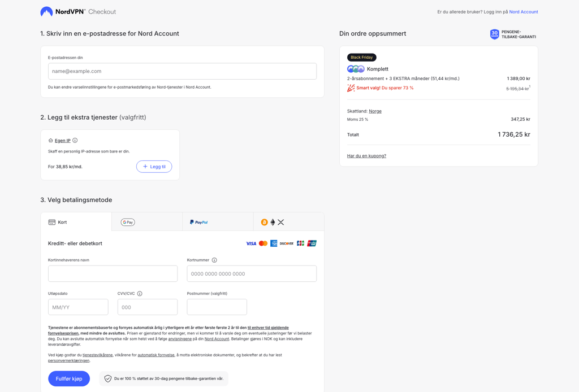Click the 'For 38,85 kr/md.' price text
The width and height of the screenshot is (579, 392).
[66, 167]
